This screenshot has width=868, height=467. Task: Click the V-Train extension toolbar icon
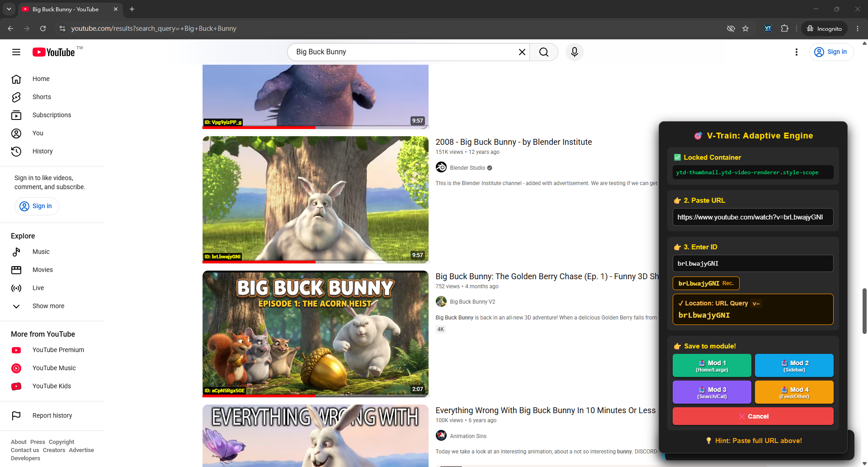pos(768,29)
